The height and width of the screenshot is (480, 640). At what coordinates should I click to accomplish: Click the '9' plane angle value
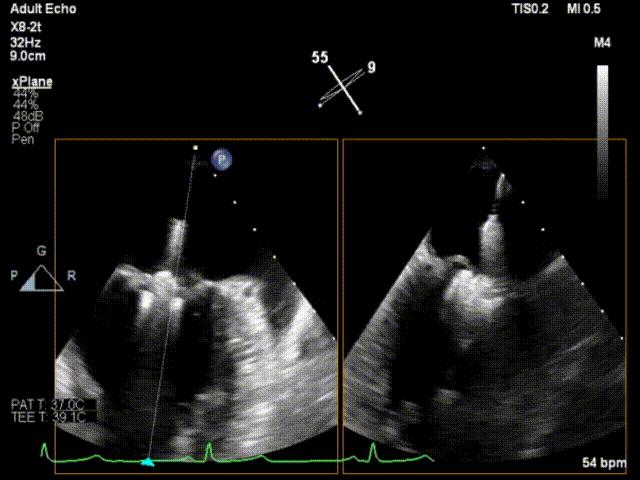[x=371, y=67]
